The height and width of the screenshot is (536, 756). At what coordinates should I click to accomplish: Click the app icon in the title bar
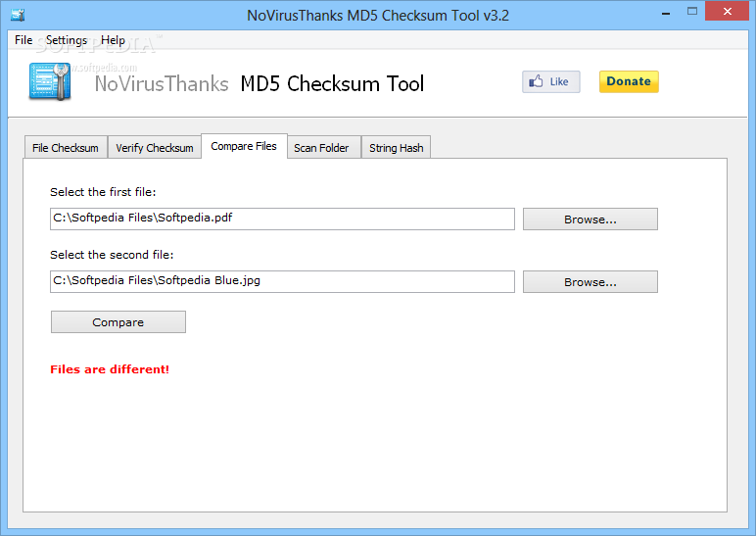[x=18, y=15]
